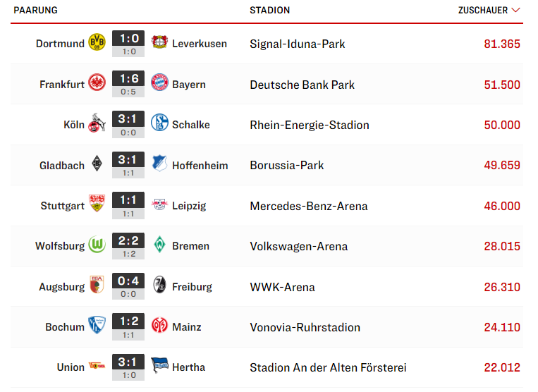Open the Union 3:1 Hertha match result
Image resolution: width=538 pixels, height=392 pixels.
pyautogui.click(x=128, y=367)
